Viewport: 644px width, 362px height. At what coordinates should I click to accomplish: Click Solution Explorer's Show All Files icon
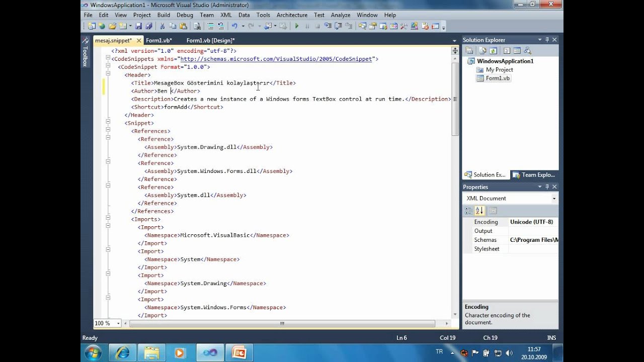[x=483, y=50]
